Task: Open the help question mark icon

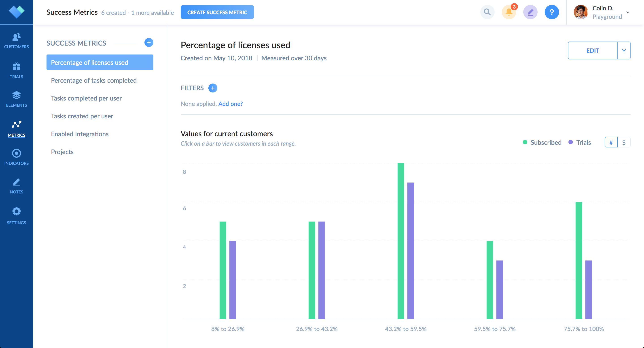Action: 551,12
